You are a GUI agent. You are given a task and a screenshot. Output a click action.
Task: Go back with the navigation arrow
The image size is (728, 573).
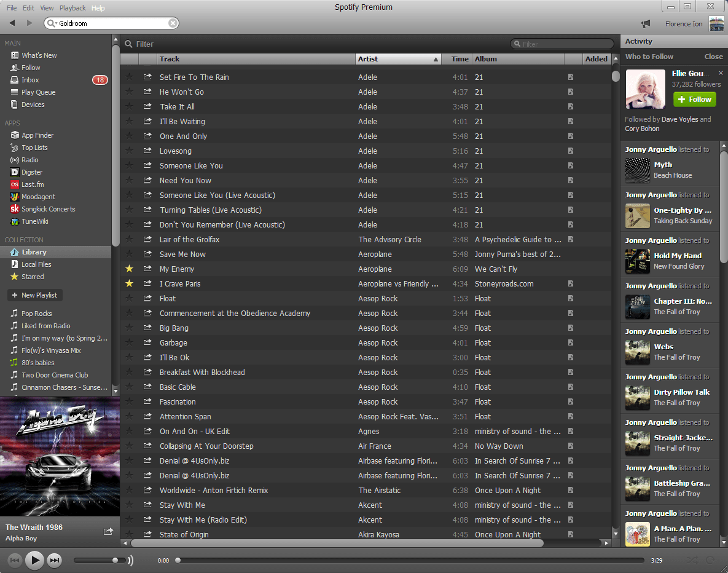tap(12, 23)
